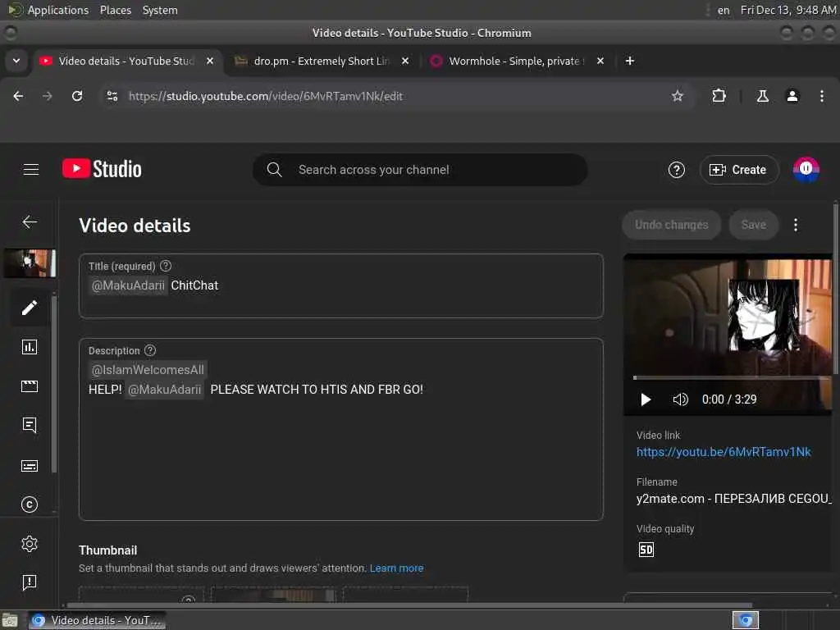Open the Analytics icon in sidebar

click(x=30, y=347)
